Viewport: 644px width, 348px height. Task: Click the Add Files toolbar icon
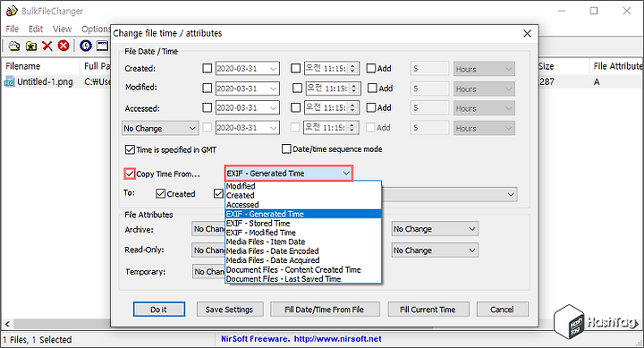(x=14, y=46)
